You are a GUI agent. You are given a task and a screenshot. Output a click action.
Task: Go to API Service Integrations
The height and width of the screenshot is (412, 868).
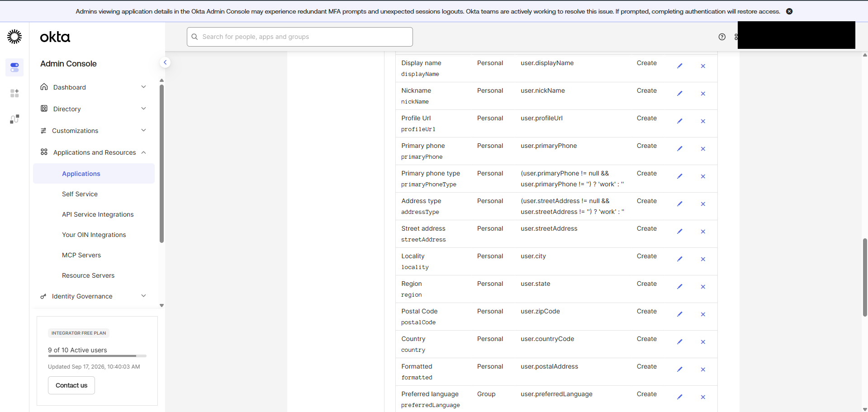pyautogui.click(x=98, y=214)
